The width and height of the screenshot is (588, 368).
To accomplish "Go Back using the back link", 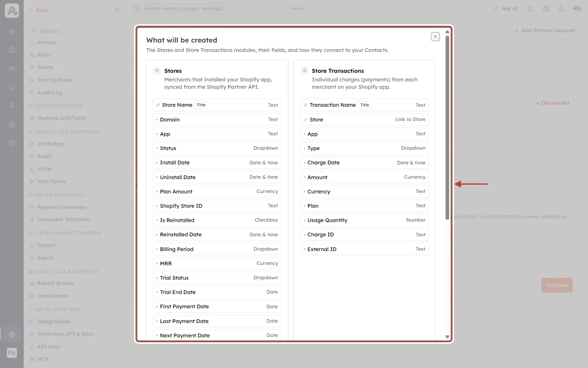I will (39, 10).
